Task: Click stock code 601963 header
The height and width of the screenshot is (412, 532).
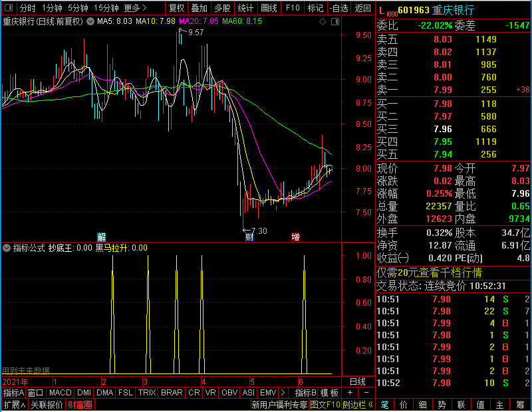Action: (x=414, y=10)
